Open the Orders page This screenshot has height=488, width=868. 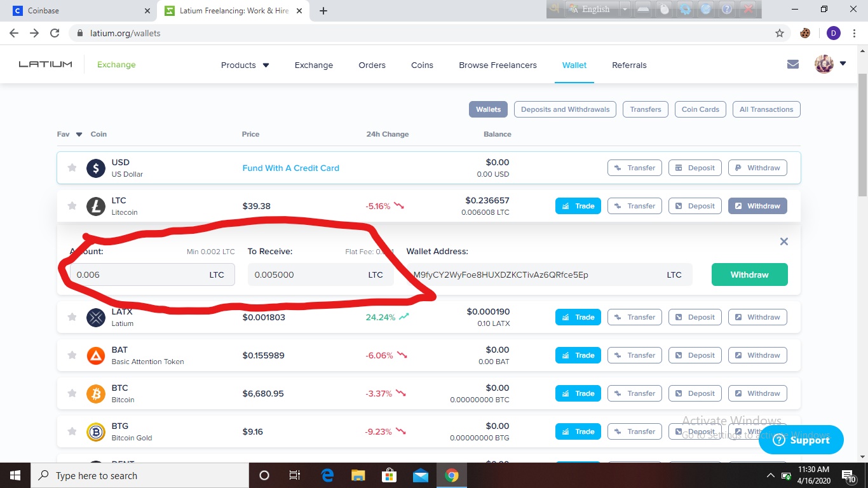coord(372,65)
